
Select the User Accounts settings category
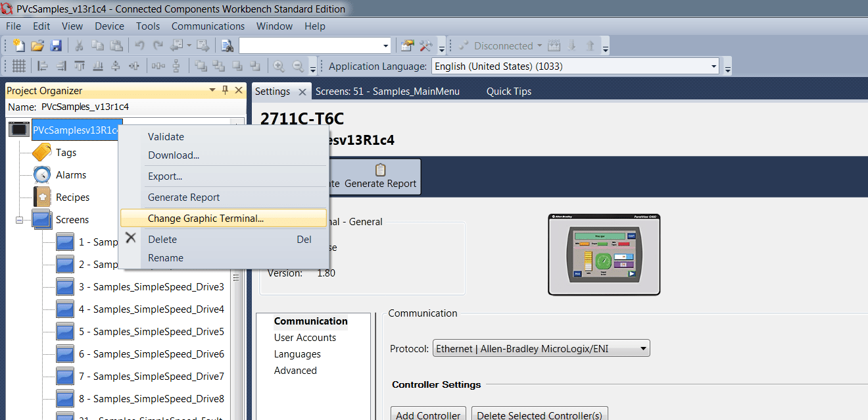click(304, 337)
